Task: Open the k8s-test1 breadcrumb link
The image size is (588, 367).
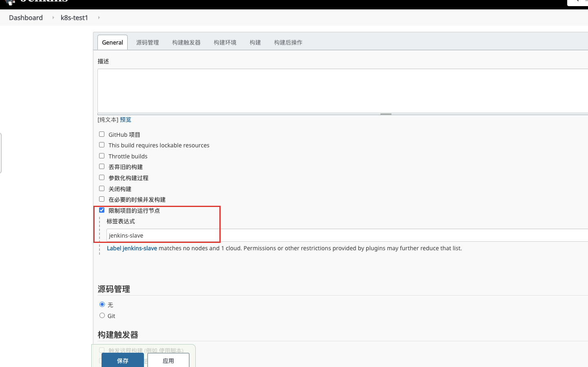Action: pyautogui.click(x=74, y=18)
